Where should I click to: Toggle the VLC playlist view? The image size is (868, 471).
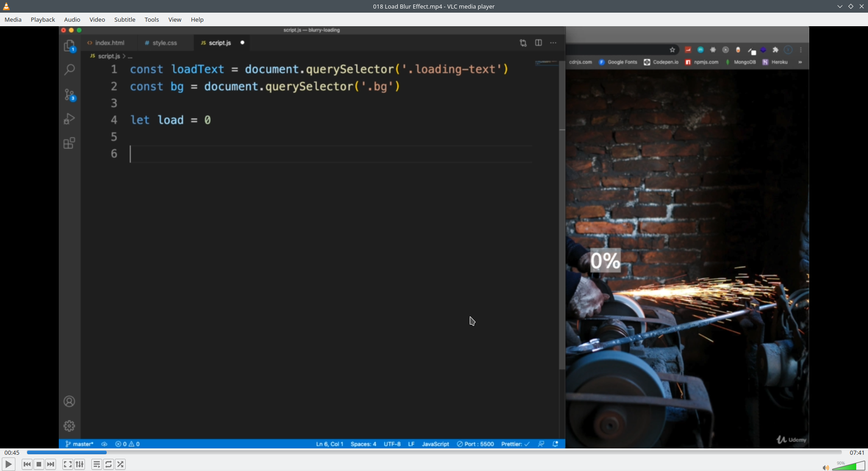(x=97, y=464)
